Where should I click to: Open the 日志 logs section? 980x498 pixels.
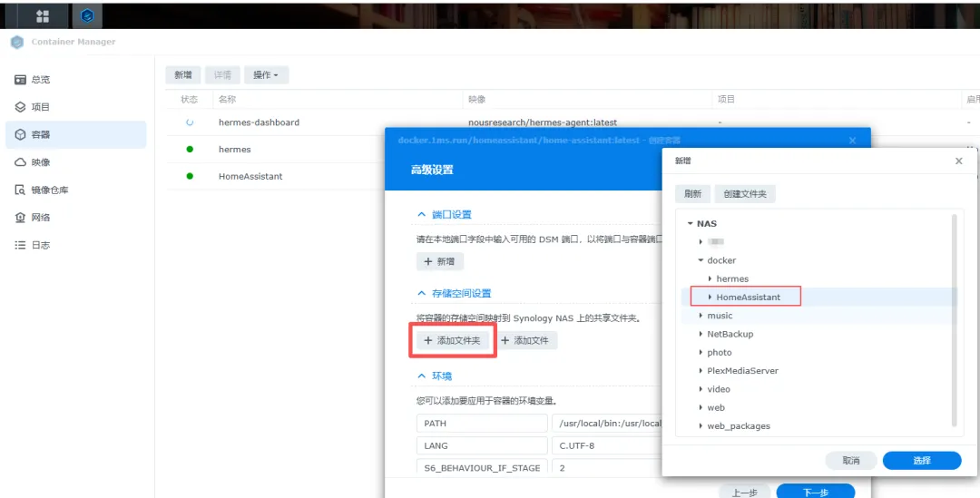[x=75, y=245]
